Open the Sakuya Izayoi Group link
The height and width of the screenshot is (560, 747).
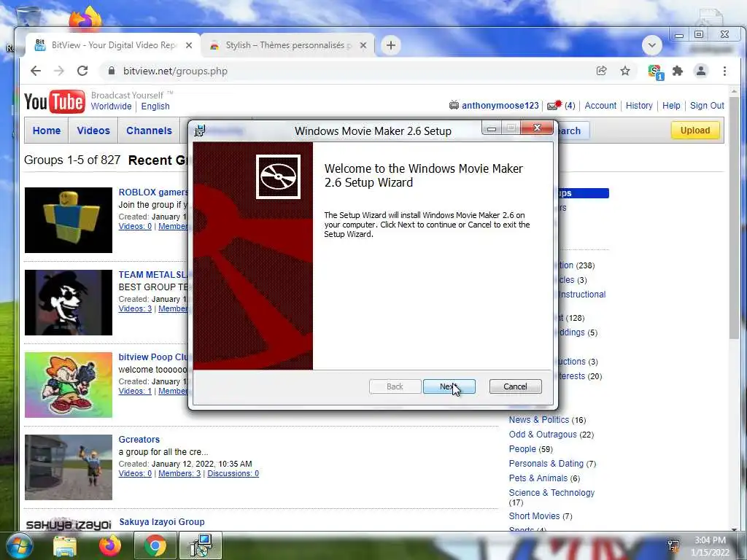(x=162, y=522)
